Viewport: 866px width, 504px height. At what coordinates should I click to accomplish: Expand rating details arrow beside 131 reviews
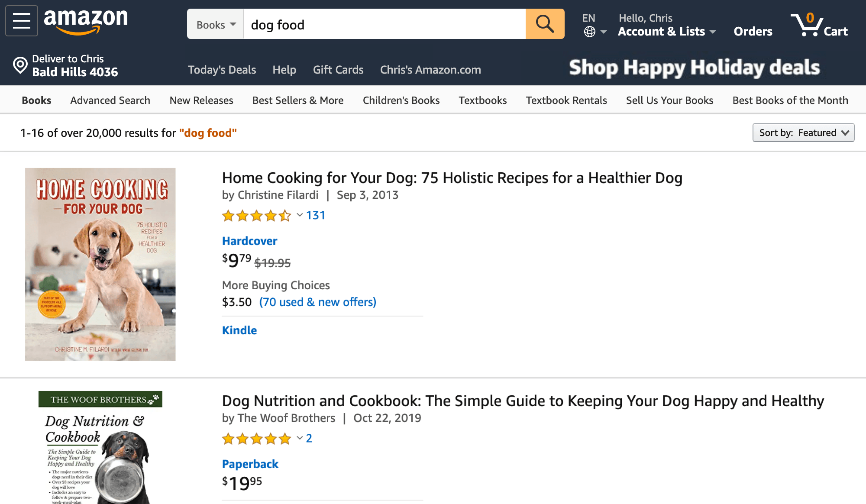click(x=300, y=215)
